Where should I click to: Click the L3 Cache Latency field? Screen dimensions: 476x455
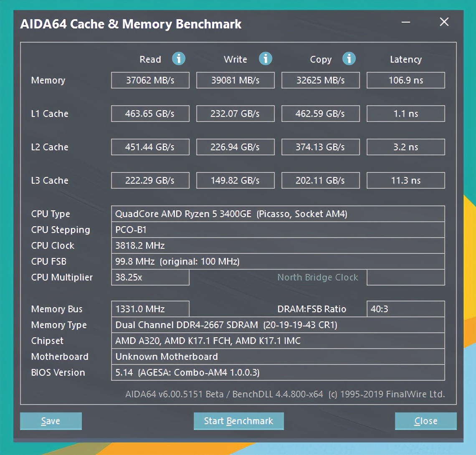[x=405, y=180]
